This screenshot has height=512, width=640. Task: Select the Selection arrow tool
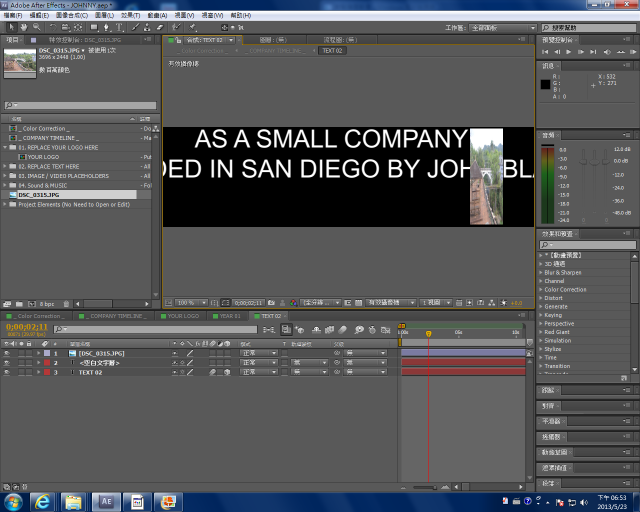tap(11, 27)
